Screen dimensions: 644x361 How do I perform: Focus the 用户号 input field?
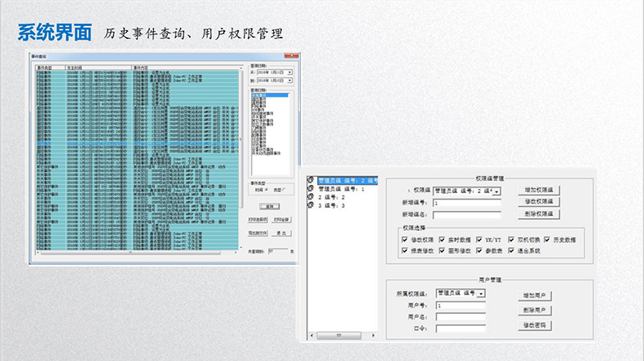coord(461,306)
